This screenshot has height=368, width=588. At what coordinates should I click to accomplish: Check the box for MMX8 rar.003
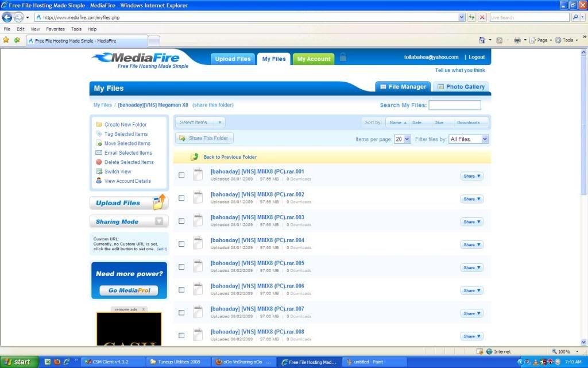click(x=181, y=221)
